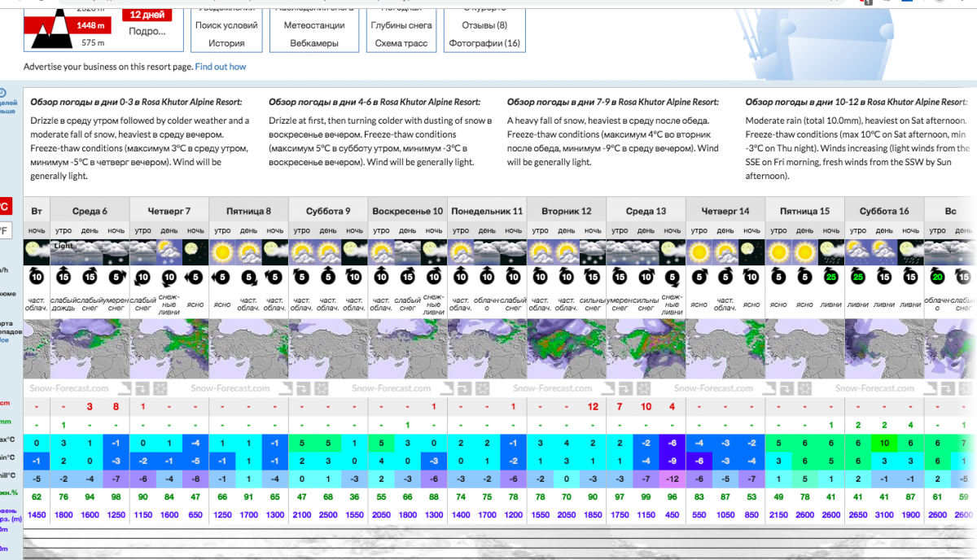Open the 12 дней forecast badge
The width and height of the screenshot is (977, 560).
[x=147, y=15]
